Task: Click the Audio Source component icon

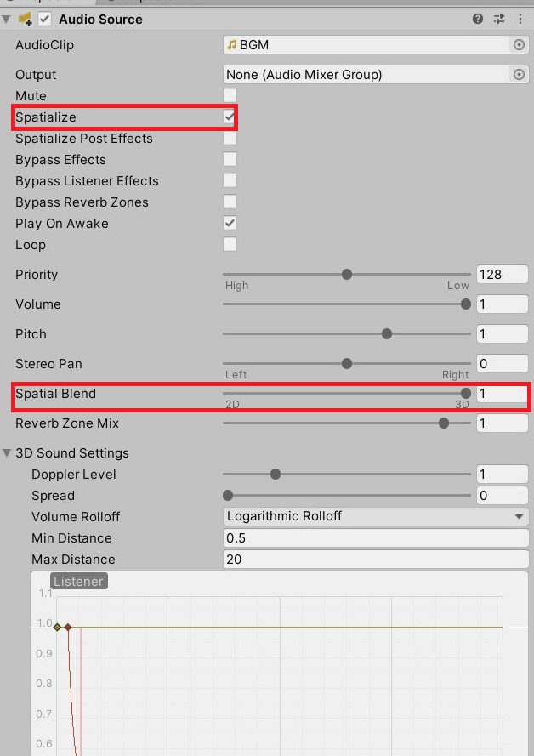Action: click(x=25, y=20)
